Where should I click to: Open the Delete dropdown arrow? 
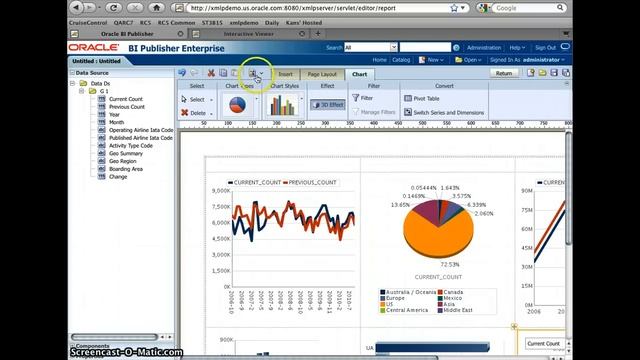[211, 113]
